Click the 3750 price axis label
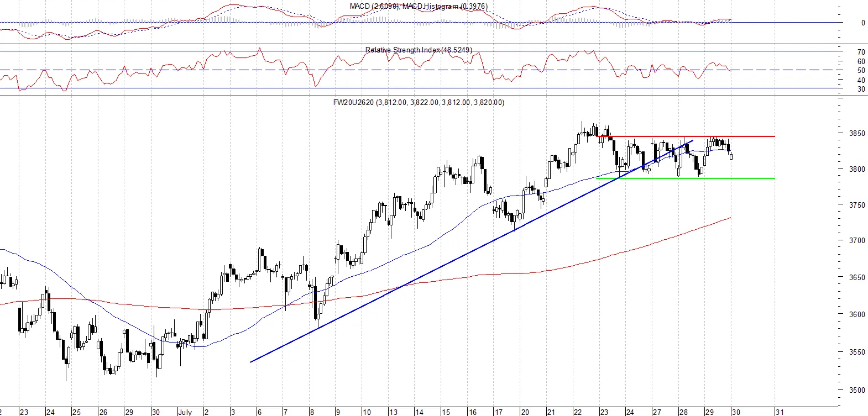Screen dimensions: 868x416 (x=857, y=204)
